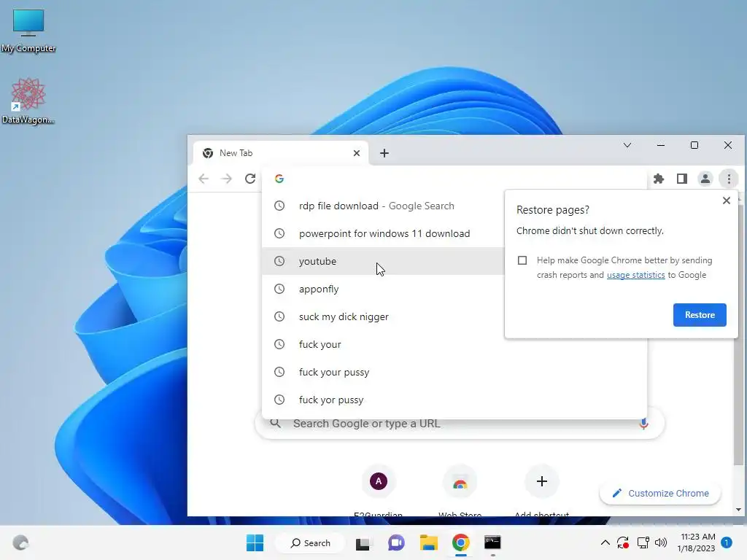
Task: Open Chrome tab search dropdown chevron
Action: (627, 145)
